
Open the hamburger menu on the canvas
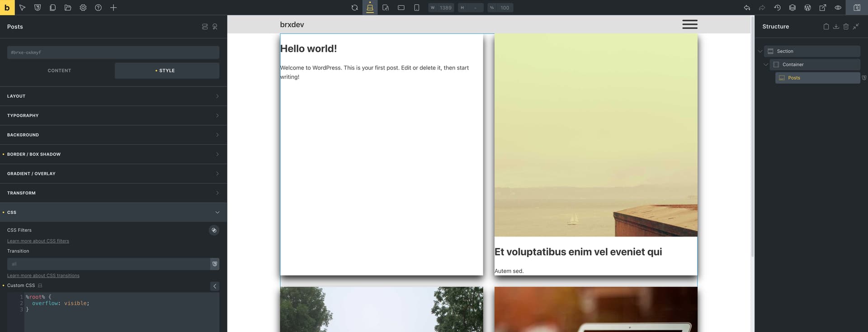tap(690, 24)
